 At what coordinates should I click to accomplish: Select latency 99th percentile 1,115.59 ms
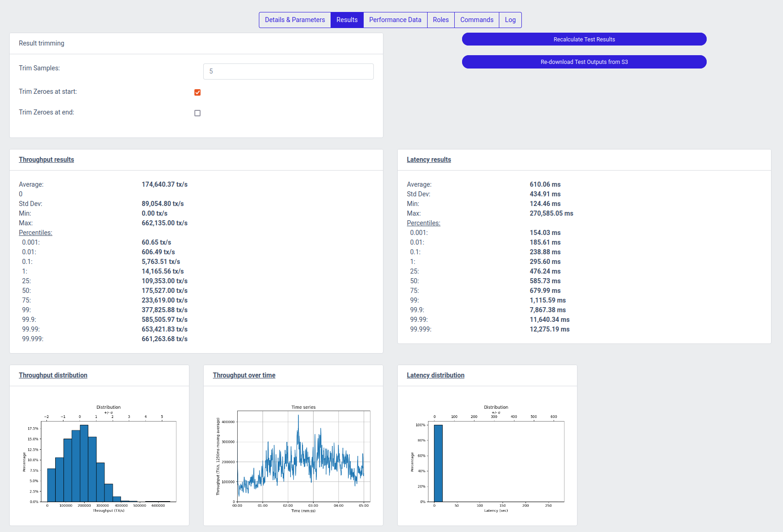(x=548, y=300)
